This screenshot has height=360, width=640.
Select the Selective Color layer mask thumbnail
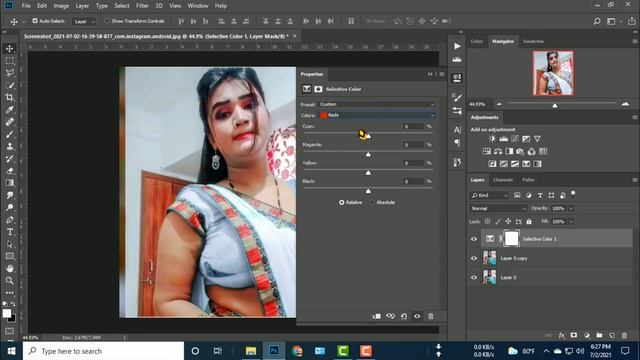click(x=511, y=239)
